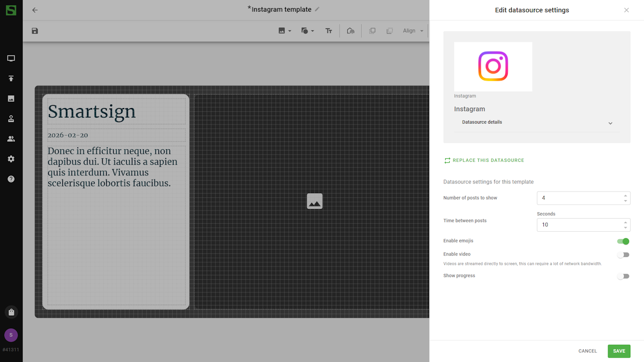This screenshot has width=644, height=362.
Task: Go back using the arrow icon
Action: coord(35,10)
